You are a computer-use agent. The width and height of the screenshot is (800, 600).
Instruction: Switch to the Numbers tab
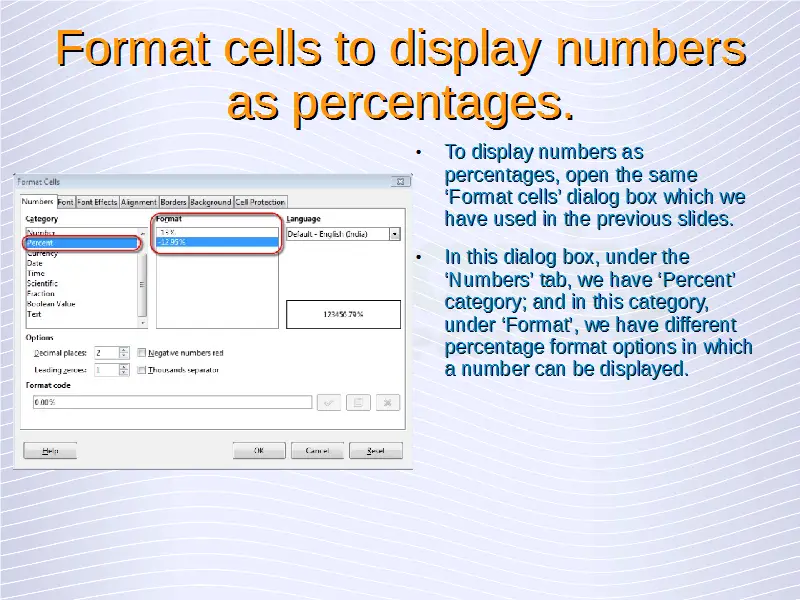pyautogui.click(x=38, y=202)
